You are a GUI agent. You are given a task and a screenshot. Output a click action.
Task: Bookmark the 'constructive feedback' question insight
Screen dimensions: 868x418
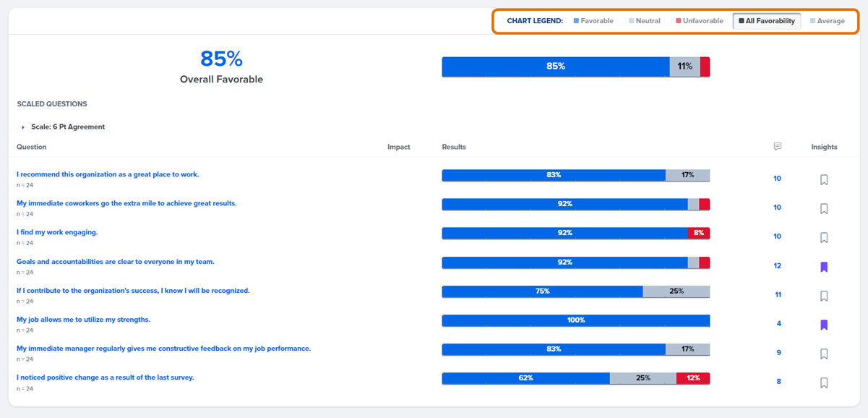click(824, 354)
